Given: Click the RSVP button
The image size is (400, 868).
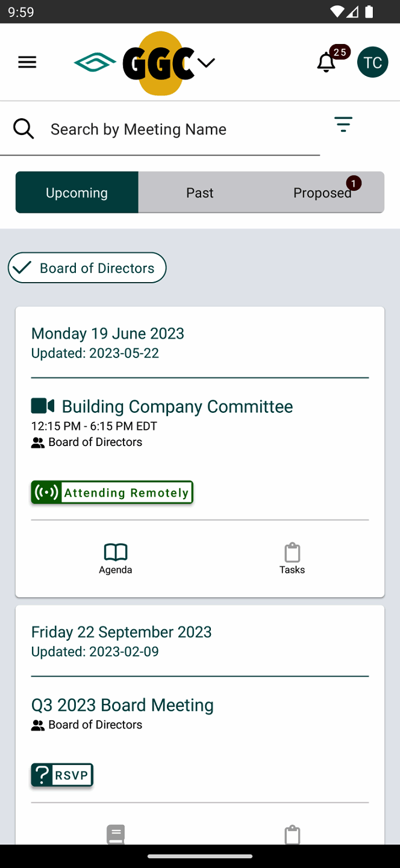Looking at the screenshot, I should click(62, 775).
